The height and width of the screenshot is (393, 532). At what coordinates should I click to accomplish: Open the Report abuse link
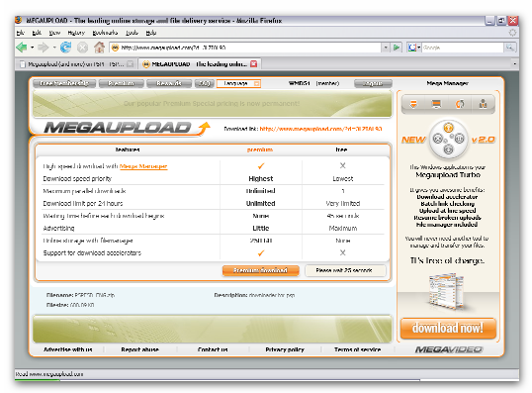click(139, 349)
